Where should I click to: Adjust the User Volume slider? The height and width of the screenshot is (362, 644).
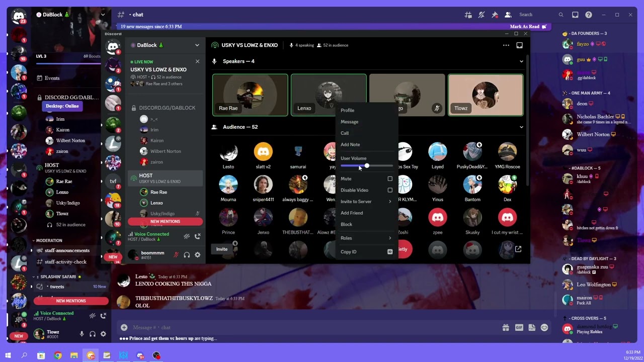(367, 166)
